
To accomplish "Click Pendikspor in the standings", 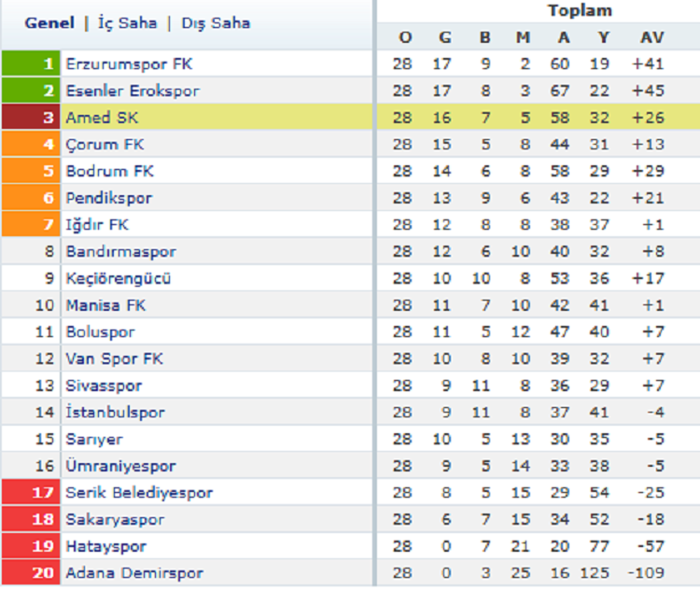I will 109,198.
